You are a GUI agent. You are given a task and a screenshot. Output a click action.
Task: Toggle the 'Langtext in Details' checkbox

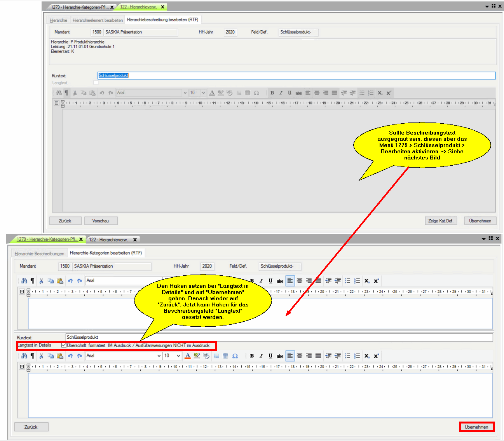[64, 345]
